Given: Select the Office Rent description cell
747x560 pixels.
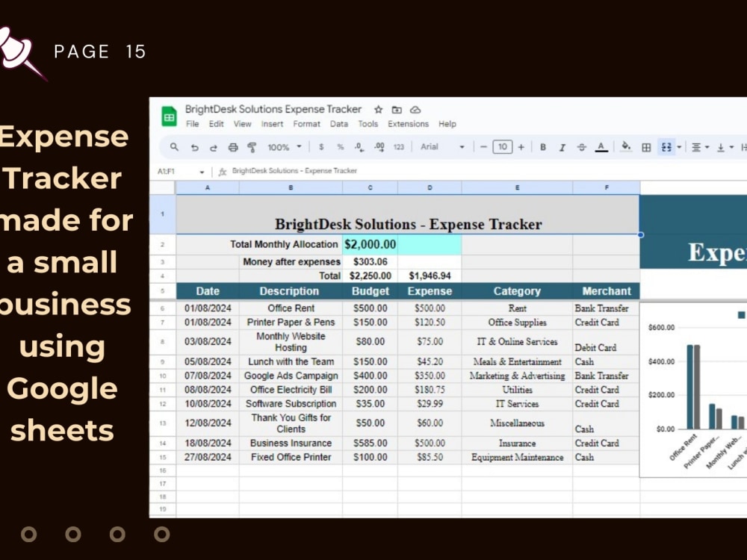Looking at the screenshot, I should [291, 308].
